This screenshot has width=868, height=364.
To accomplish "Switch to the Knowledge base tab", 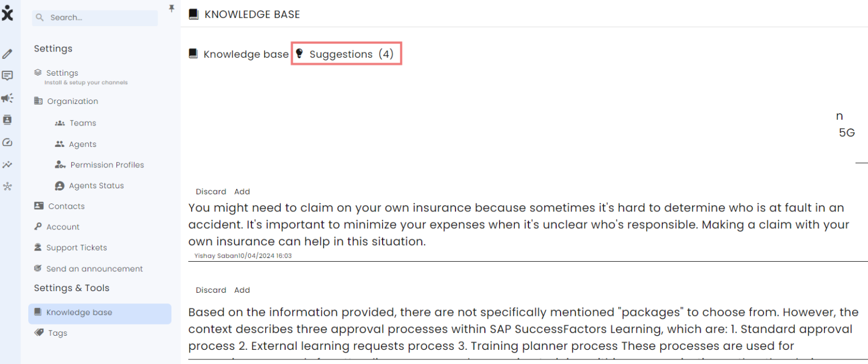I will (x=239, y=54).
